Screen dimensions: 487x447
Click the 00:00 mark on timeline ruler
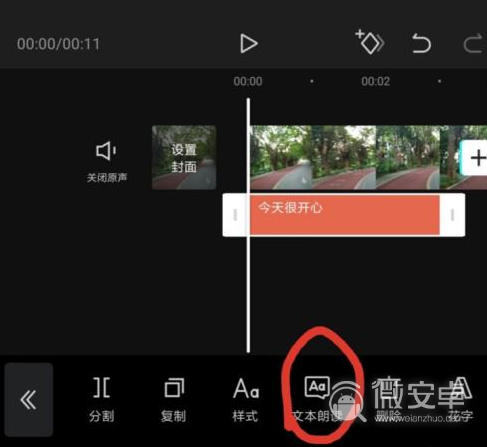coord(248,81)
